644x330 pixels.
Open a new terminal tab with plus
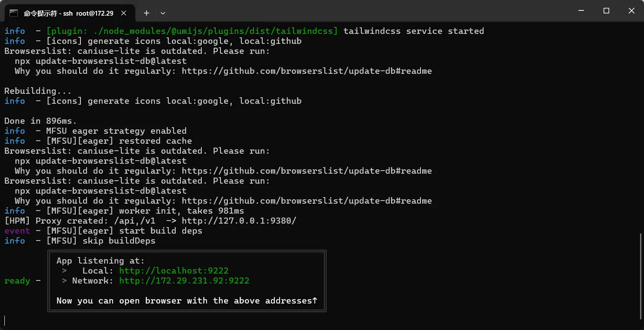[147, 13]
